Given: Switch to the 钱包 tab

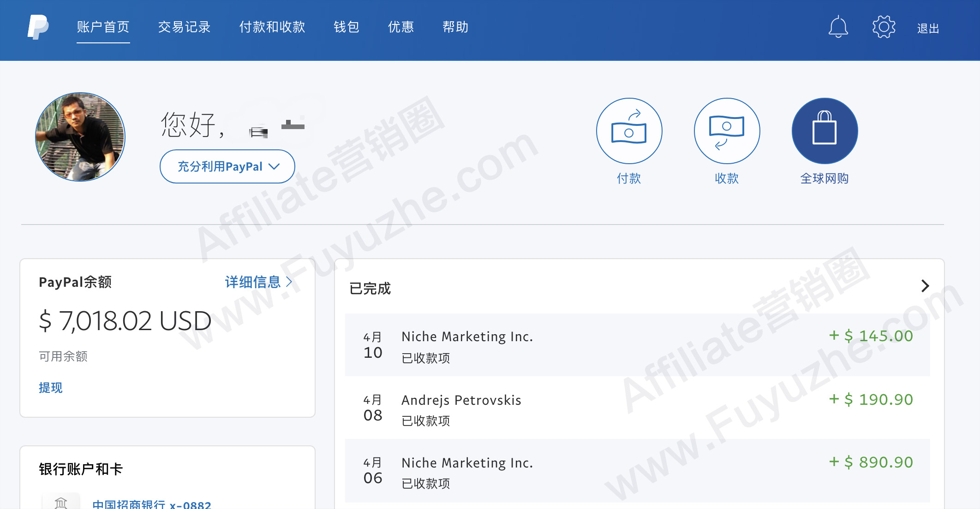Looking at the screenshot, I should (x=347, y=27).
